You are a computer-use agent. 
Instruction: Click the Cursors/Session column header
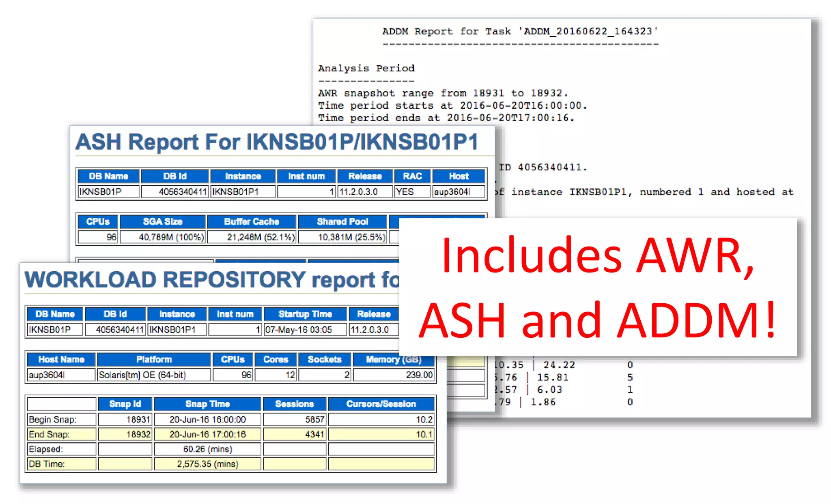pos(381,404)
